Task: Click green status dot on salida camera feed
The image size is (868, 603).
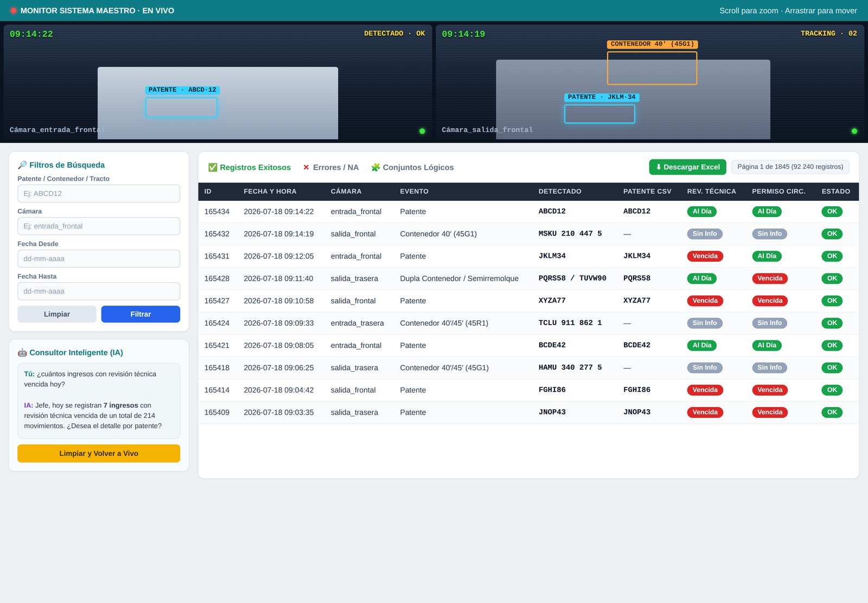Action: coord(854,131)
